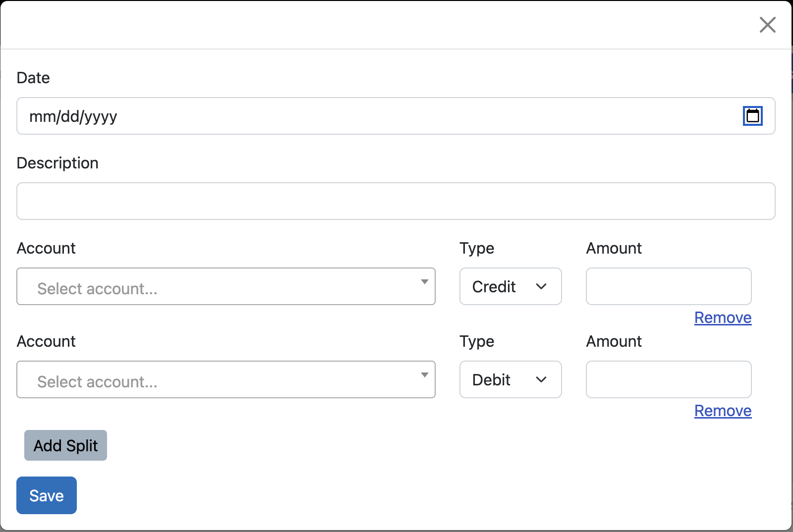Open the Credit type chevron
Viewport: 793px width, 532px height.
pos(541,286)
